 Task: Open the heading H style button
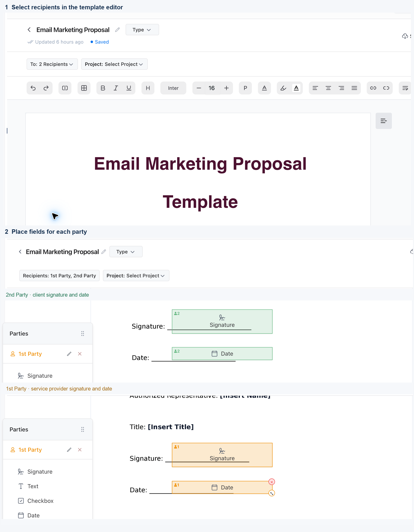148,88
